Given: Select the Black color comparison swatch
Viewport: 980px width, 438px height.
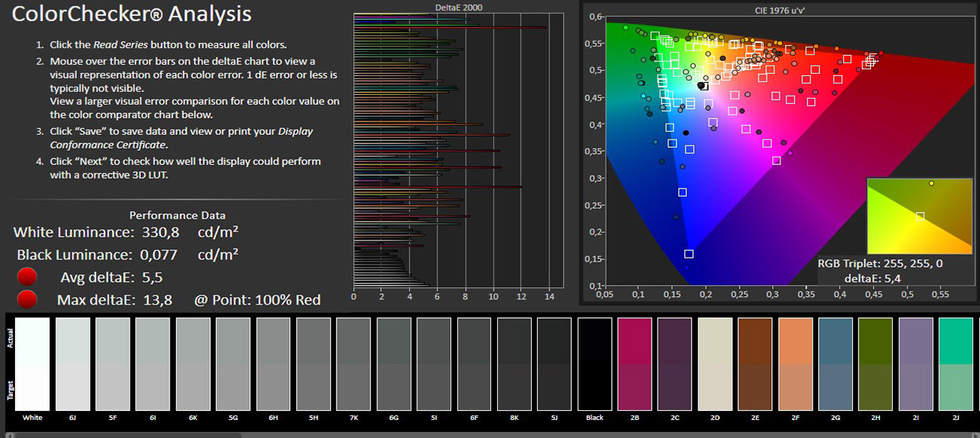Looking at the screenshot, I should tap(594, 363).
